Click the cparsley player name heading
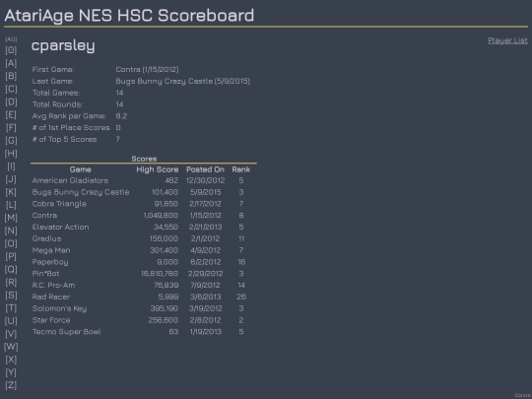Viewport: 532px width, 399px height. pos(63,45)
